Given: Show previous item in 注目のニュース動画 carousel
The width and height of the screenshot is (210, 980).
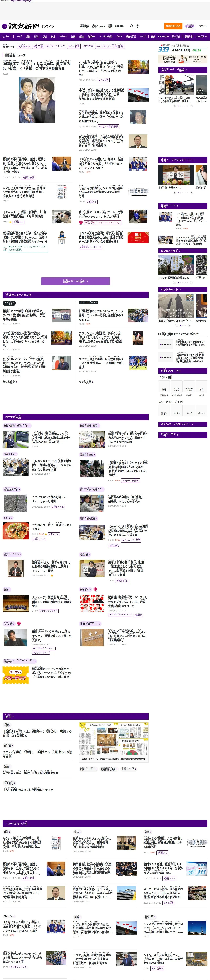Looking at the screenshot, I should [x=174, y=106].
